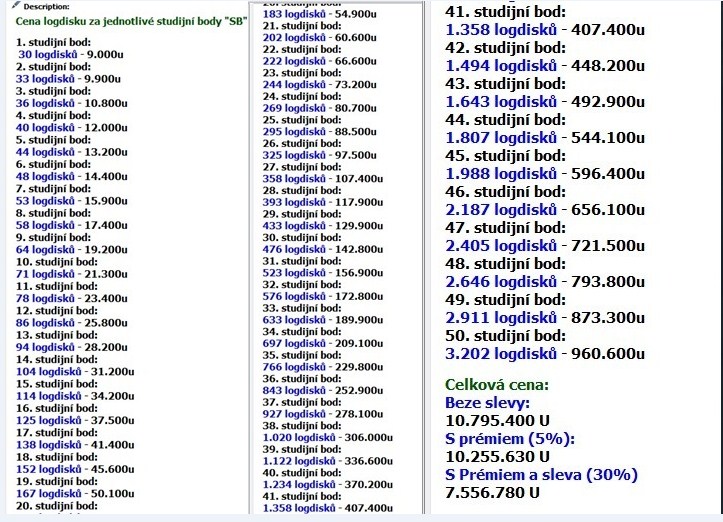Image resolution: width=723 pixels, height=522 pixels.
Task: Click "33 logdisků - 9.900u"
Action: coord(68,79)
